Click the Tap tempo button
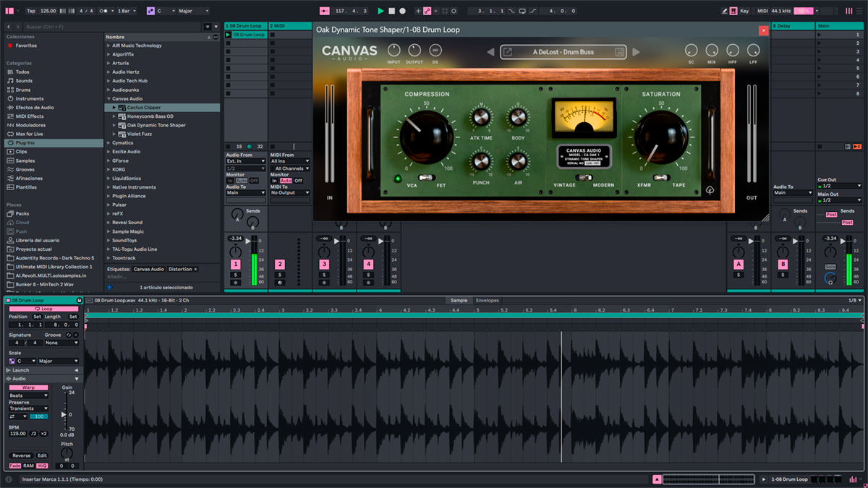 point(30,11)
